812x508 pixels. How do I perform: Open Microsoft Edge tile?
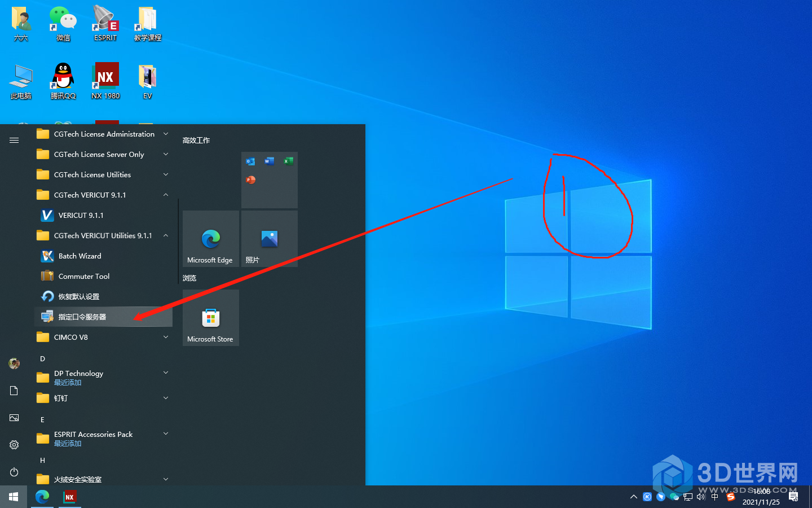pos(211,239)
